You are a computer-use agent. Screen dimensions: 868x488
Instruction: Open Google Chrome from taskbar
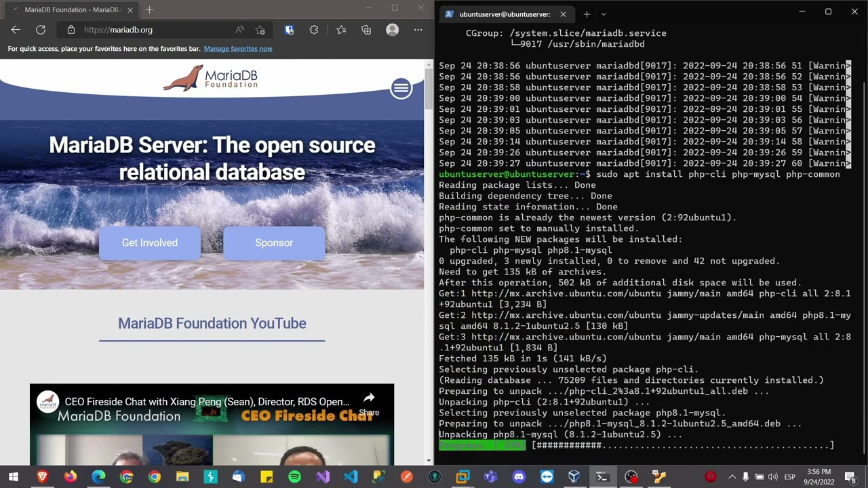click(x=155, y=477)
